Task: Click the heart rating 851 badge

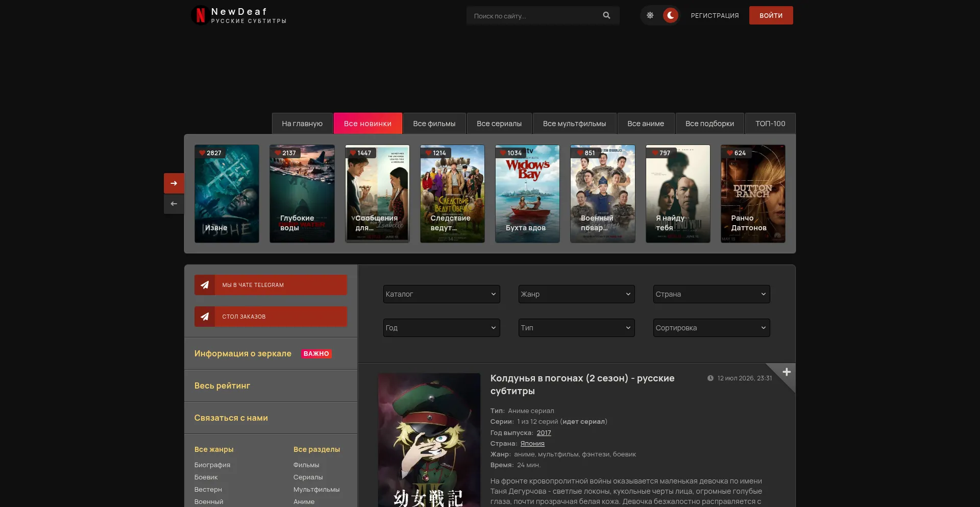Action: (x=586, y=153)
